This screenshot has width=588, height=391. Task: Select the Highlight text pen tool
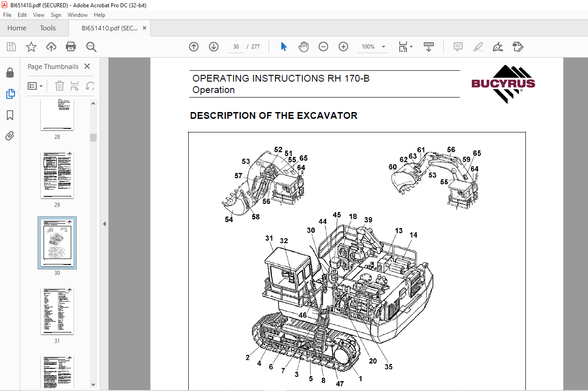pyautogui.click(x=478, y=47)
